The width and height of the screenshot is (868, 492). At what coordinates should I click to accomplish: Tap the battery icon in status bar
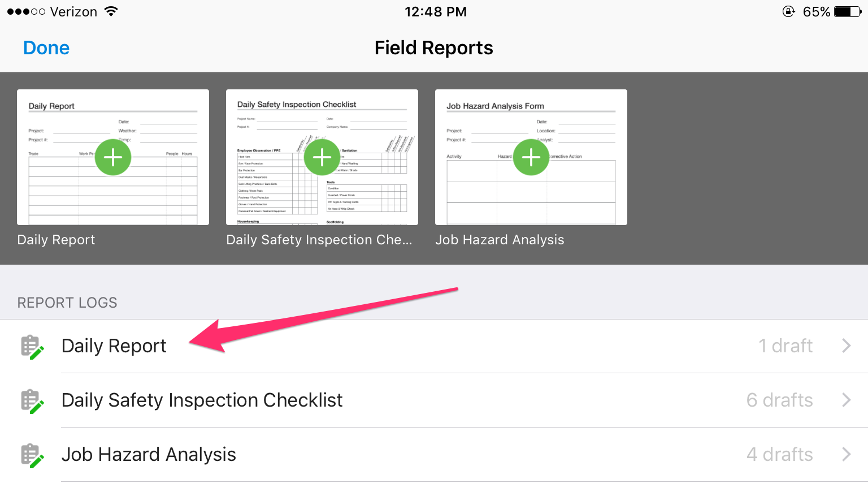(848, 12)
